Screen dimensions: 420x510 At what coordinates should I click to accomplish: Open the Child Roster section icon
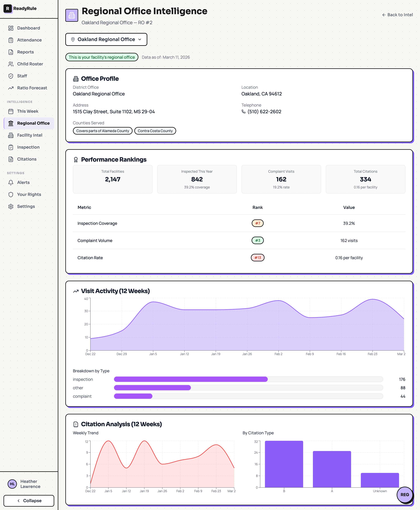click(x=11, y=64)
